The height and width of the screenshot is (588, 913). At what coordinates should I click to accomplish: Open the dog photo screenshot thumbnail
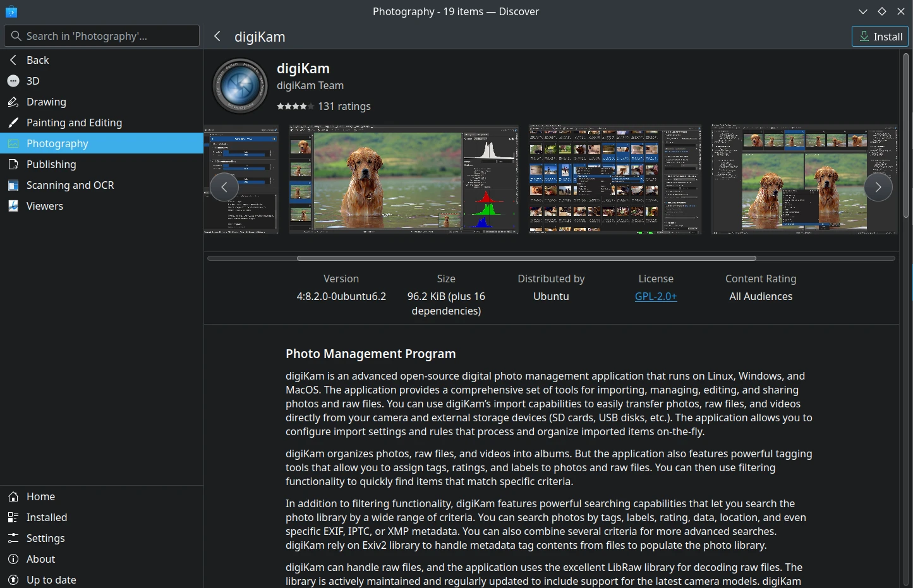pos(403,179)
